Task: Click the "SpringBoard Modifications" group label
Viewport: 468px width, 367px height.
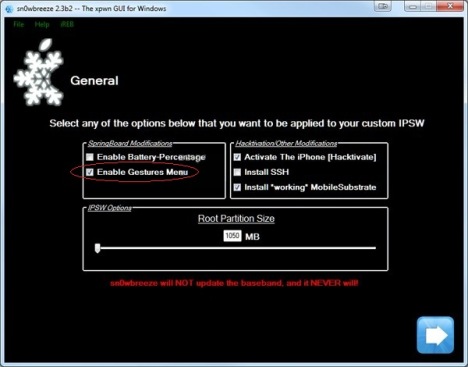Action: [x=130, y=144]
